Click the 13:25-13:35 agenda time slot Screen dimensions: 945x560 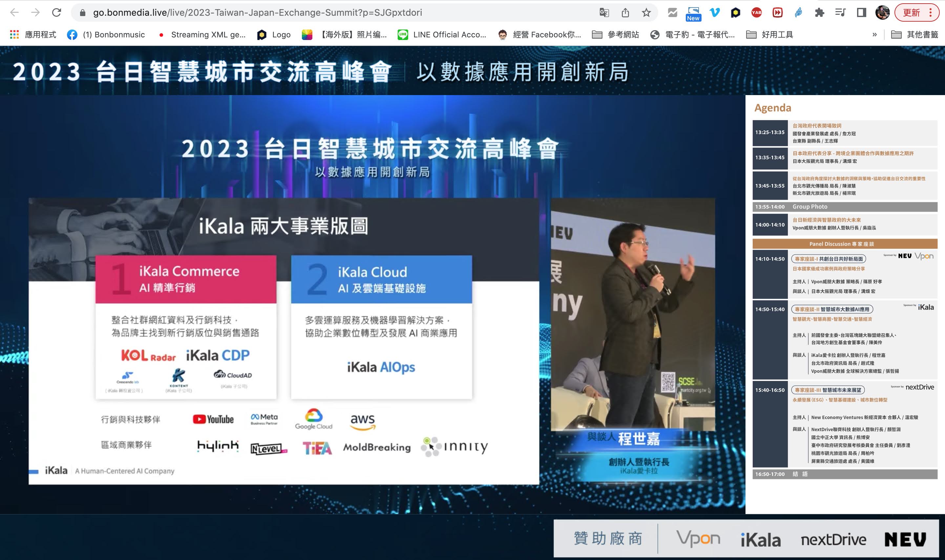[770, 132]
